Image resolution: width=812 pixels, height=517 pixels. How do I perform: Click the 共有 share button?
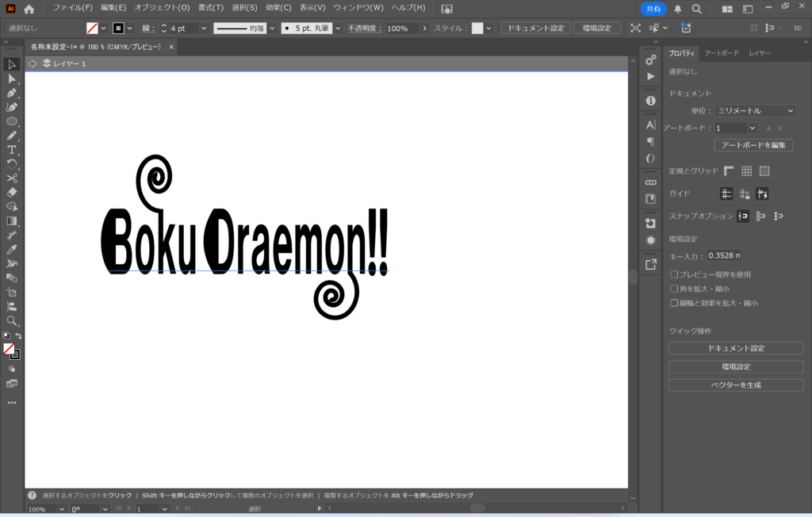pyautogui.click(x=653, y=9)
